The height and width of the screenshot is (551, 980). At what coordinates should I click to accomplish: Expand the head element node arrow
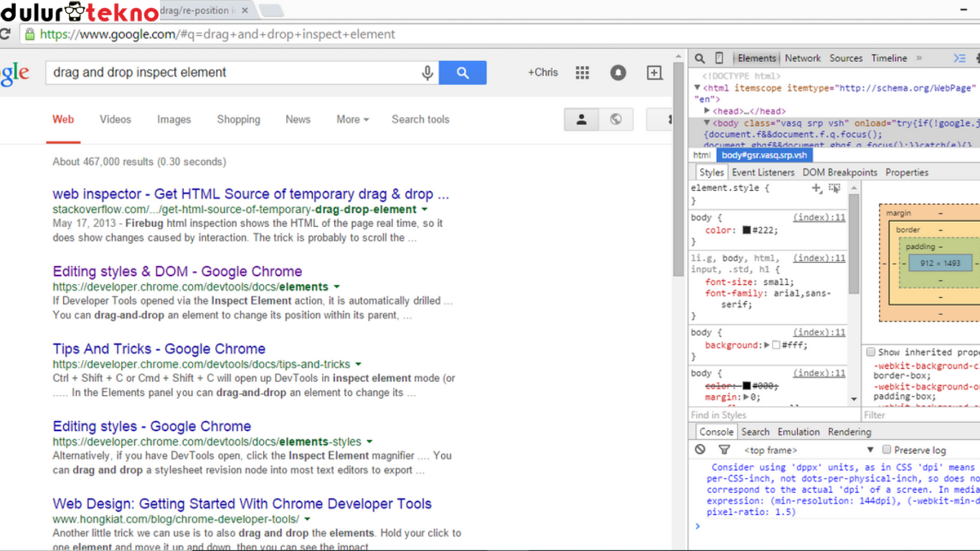[707, 111]
